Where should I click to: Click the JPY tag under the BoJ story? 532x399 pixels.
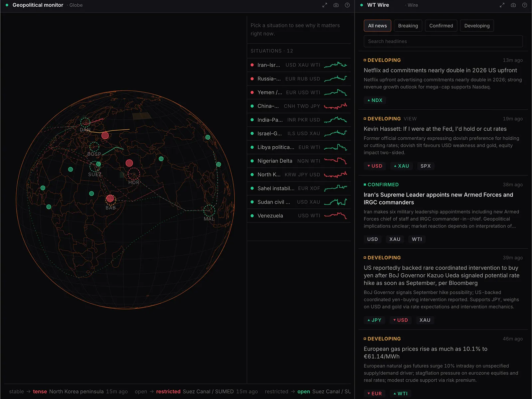click(x=374, y=320)
